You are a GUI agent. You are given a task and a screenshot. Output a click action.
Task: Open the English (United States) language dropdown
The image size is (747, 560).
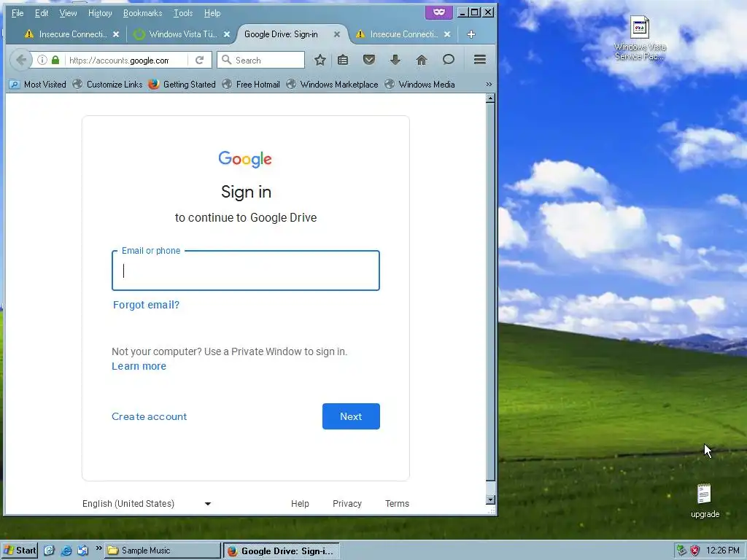coord(147,504)
